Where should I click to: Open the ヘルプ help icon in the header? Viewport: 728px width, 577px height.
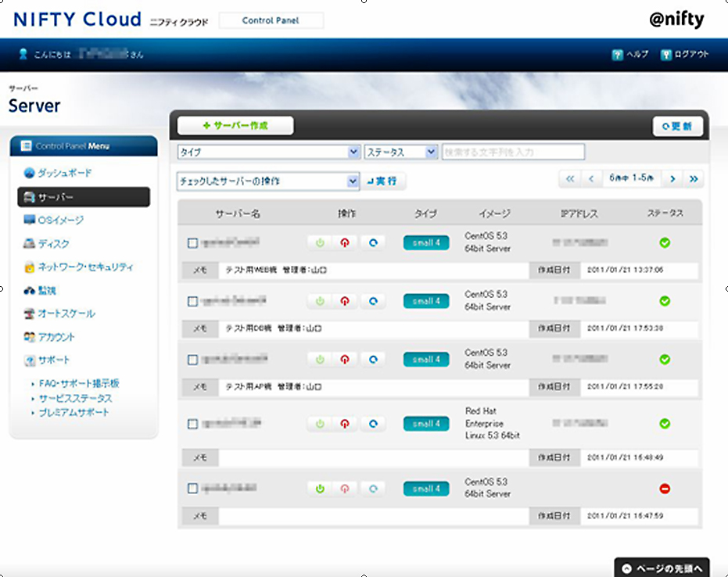618,55
